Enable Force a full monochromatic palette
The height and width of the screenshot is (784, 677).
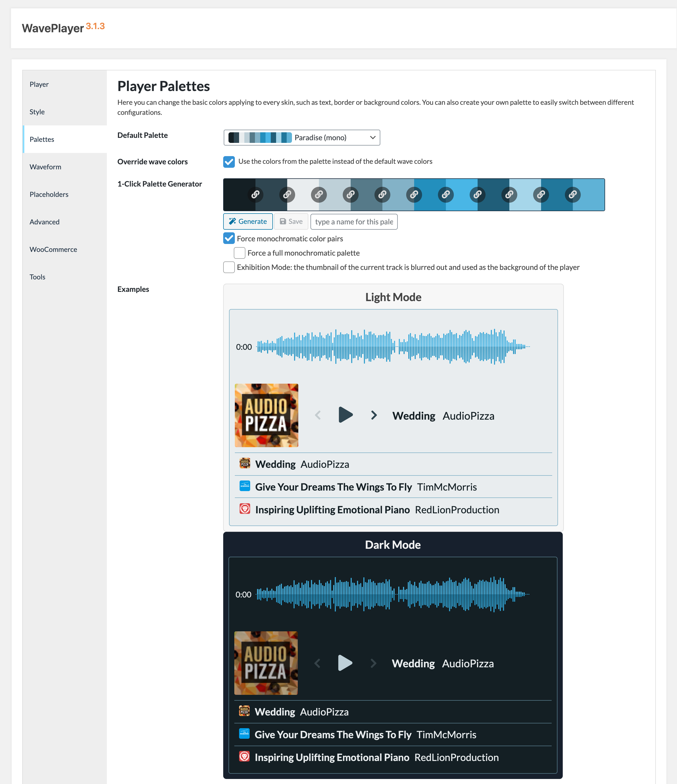pyautogui.click(x=239, y=253)
